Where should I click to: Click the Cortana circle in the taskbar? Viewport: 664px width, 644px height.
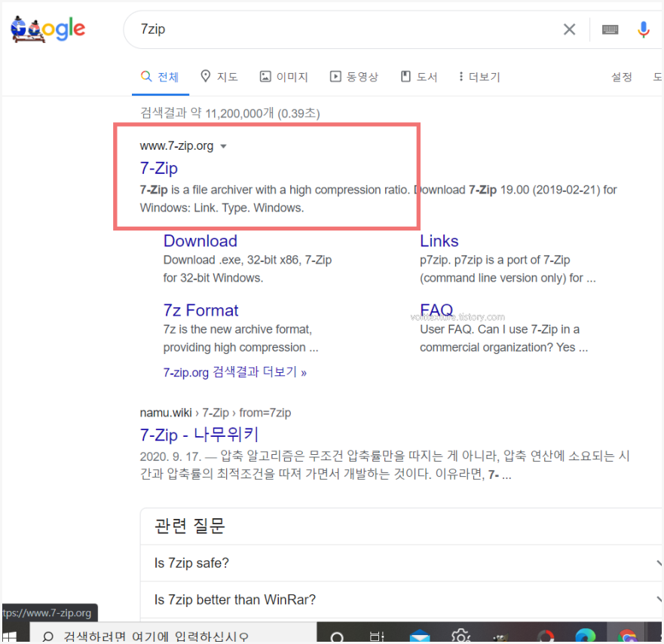click(337, 636)
